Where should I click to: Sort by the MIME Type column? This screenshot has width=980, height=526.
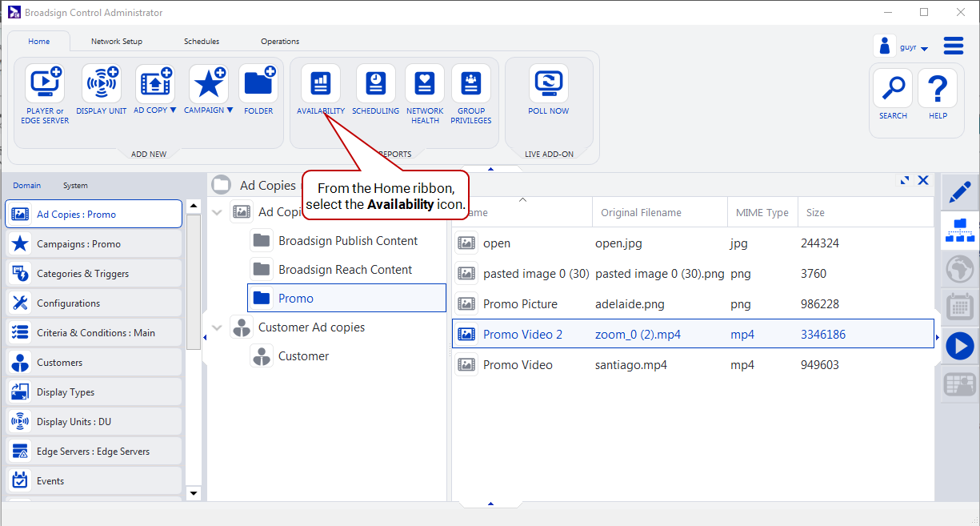[x=762, y=213]
